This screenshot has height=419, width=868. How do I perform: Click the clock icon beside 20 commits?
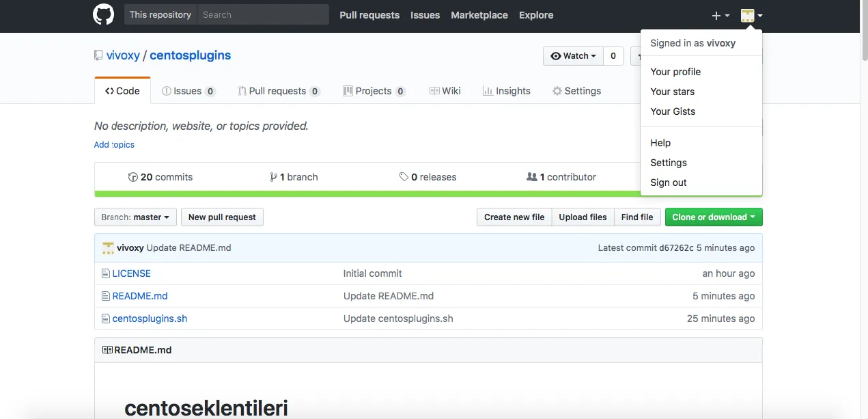[134, 176]
